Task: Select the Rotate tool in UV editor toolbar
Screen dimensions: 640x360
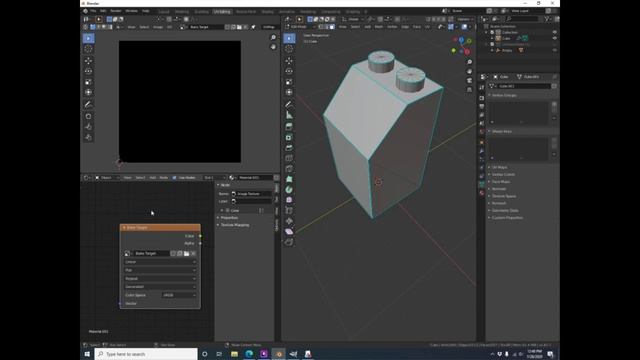Action: point(88,71)
